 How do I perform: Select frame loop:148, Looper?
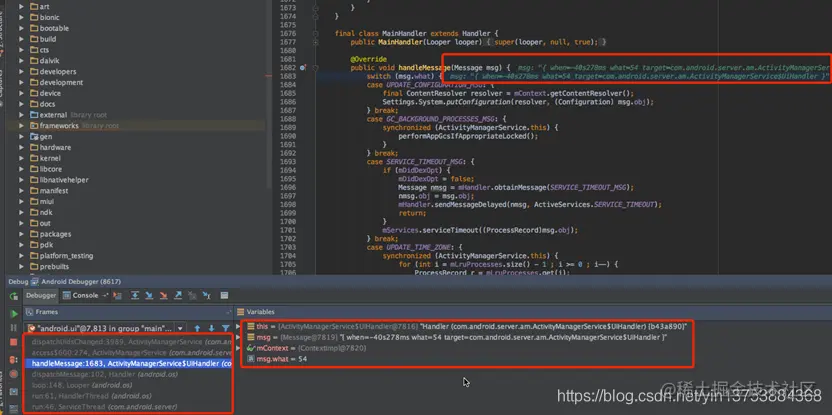128,385
